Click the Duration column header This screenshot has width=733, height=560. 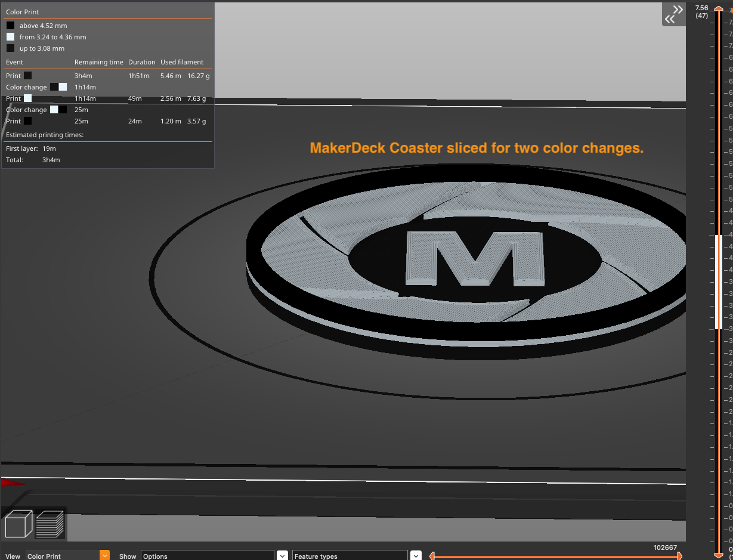coord(142,62)
